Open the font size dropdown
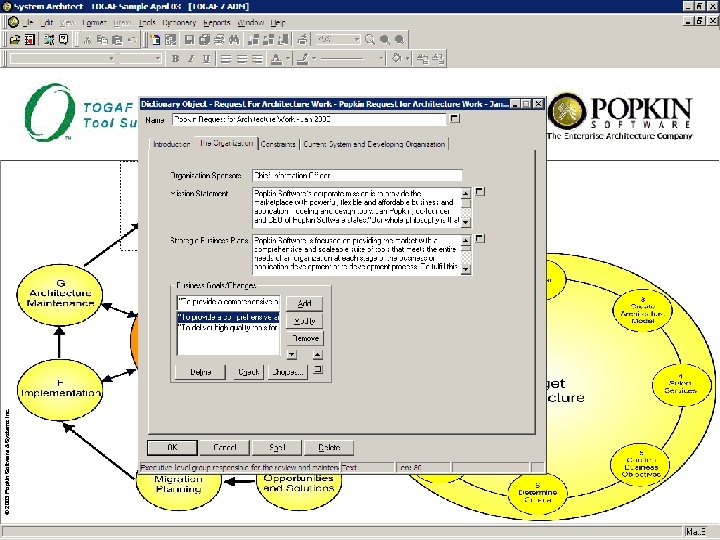 [158, 58]
